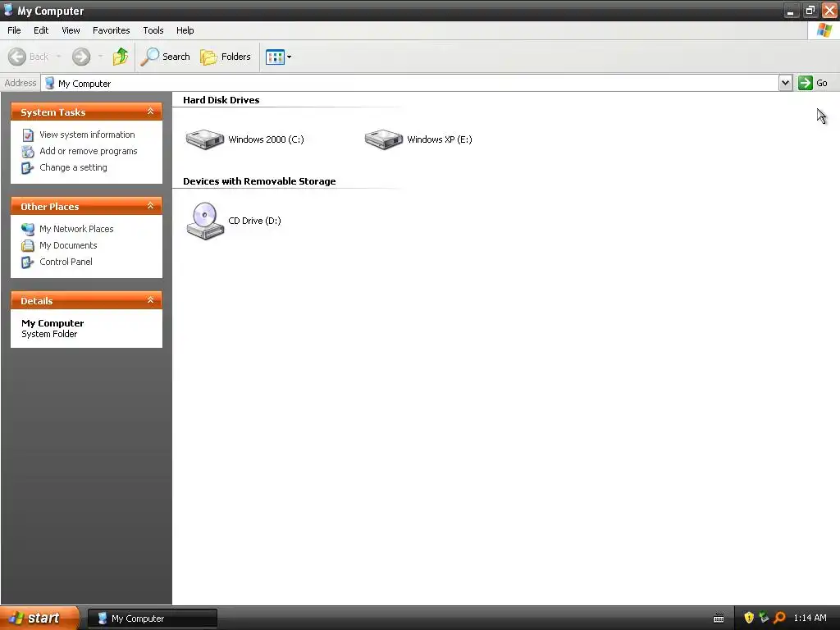This screenshot has width=840, height=630.
Task: Open the Forward history dropdown arrow
Action: tap(100, 57)
